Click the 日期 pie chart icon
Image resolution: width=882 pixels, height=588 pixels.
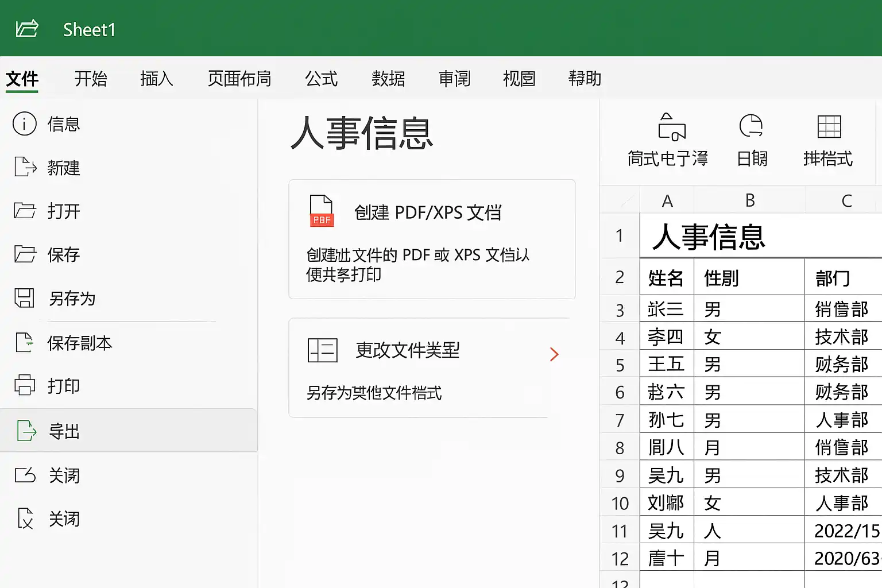point(751,126)
